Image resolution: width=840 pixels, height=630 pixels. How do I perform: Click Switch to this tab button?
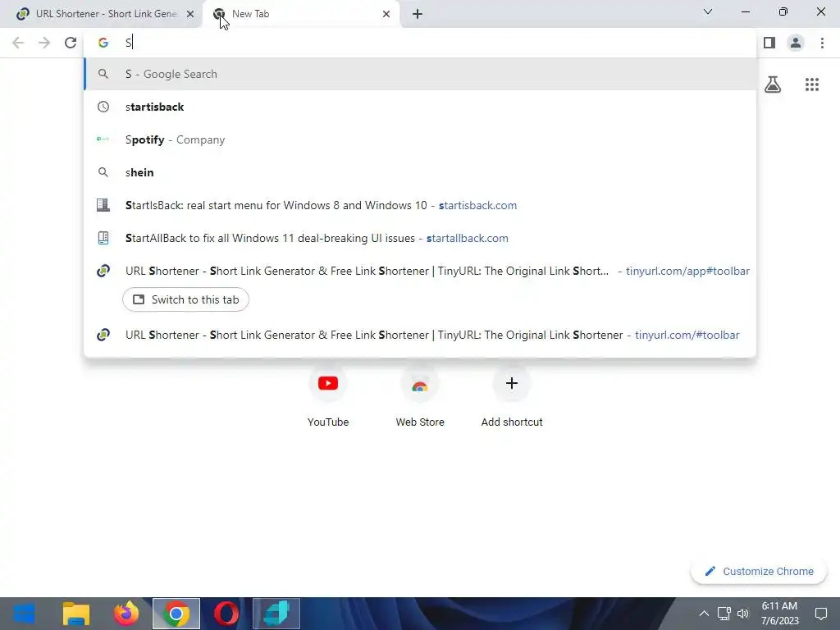click(x=185, y=299)
